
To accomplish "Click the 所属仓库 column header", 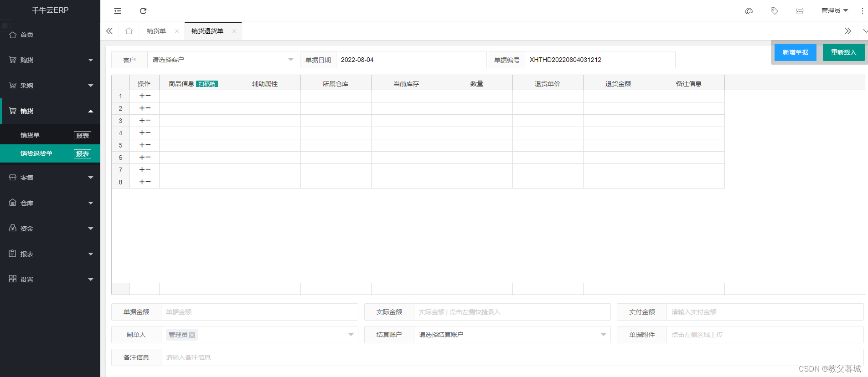I will pos(336,84).
